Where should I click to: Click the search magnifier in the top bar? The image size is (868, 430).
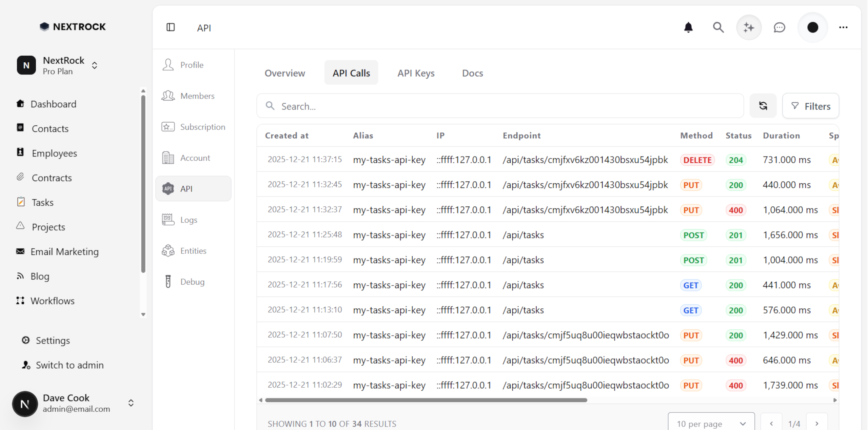point(718,27)
